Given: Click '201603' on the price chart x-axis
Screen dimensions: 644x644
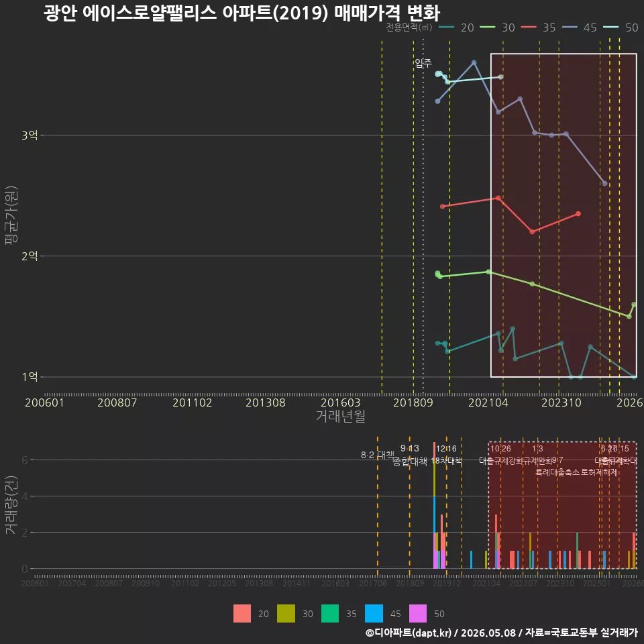Looking at the screenshot, I should click(341, 402).
